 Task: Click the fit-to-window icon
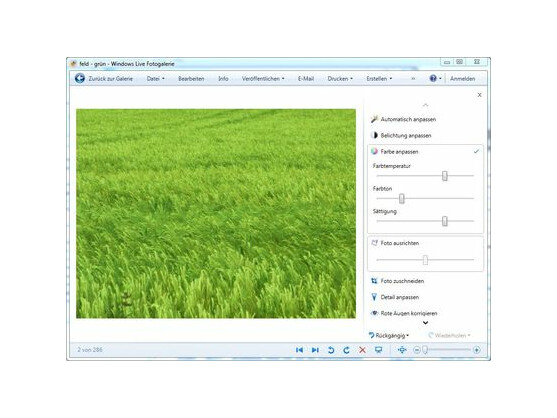(402, 350)
